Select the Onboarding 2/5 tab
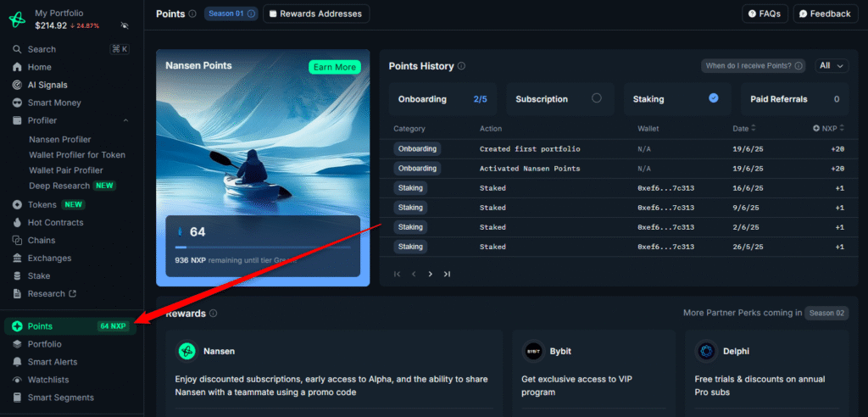 [443, 99]
